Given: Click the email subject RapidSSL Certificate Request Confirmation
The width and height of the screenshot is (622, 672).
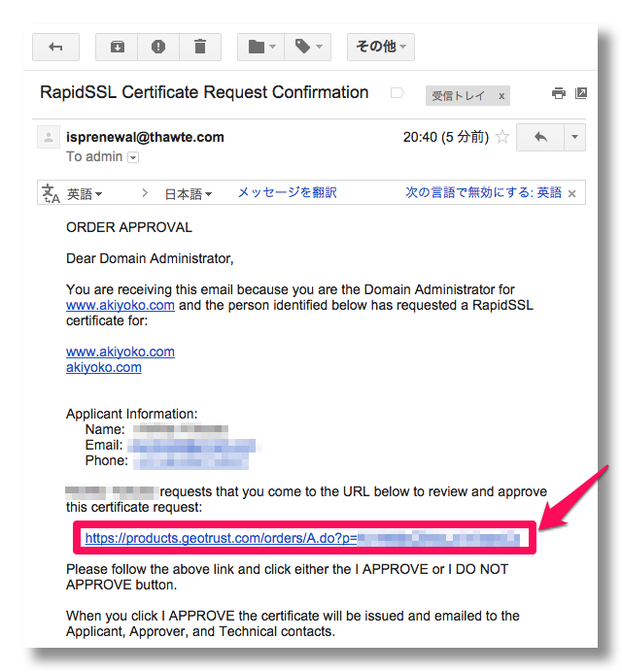Looking at the screenshot, I should 204,92.
